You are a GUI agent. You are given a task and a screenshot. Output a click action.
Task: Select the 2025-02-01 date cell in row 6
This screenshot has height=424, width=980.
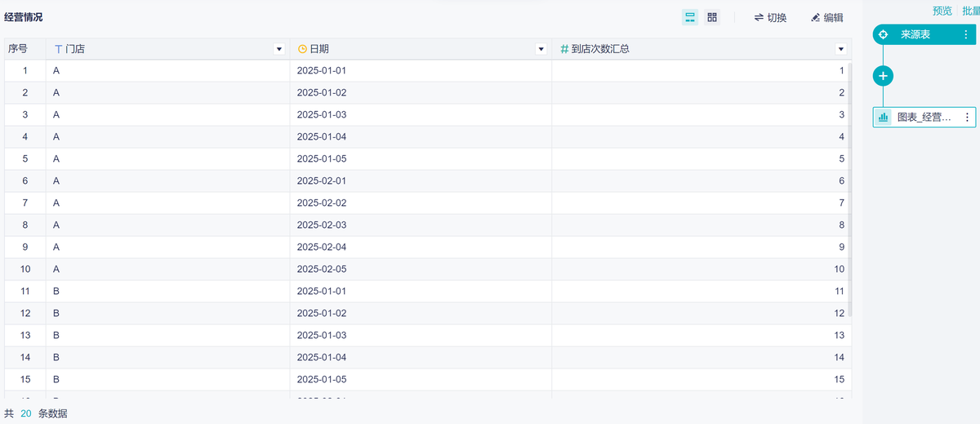(322, 181)
